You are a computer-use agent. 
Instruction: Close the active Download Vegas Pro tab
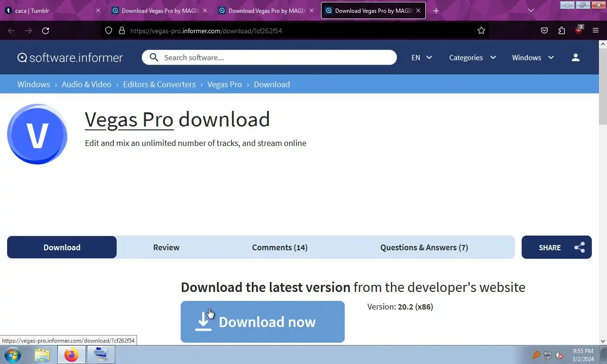point(418,10)
